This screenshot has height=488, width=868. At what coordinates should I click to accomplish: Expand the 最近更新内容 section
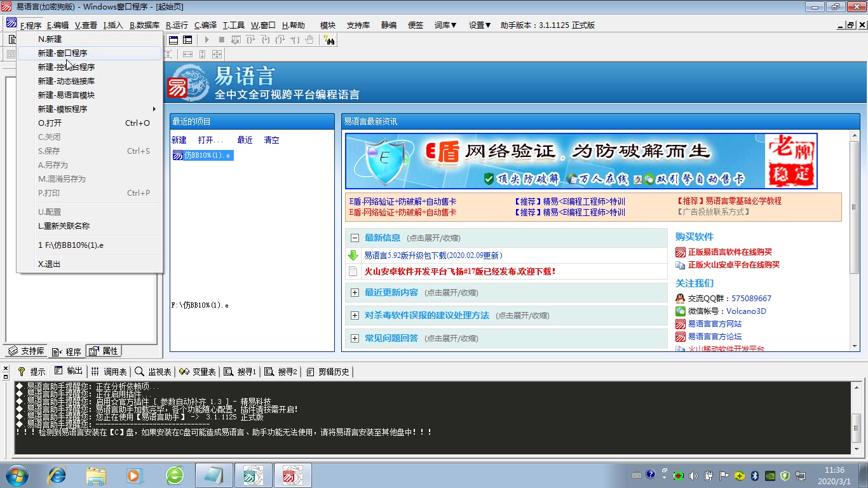pos(355,293)
